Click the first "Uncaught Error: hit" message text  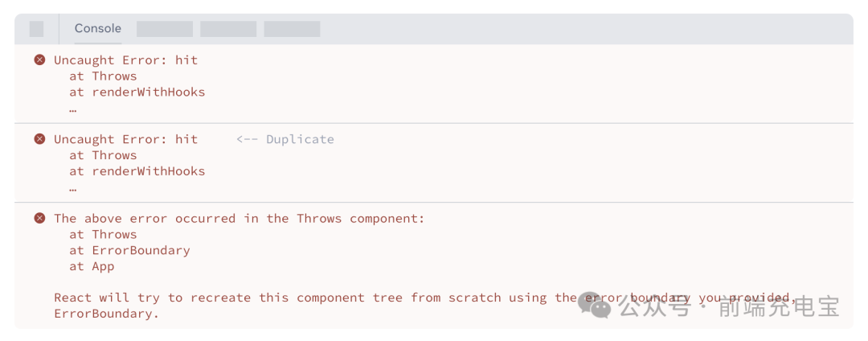125,60
